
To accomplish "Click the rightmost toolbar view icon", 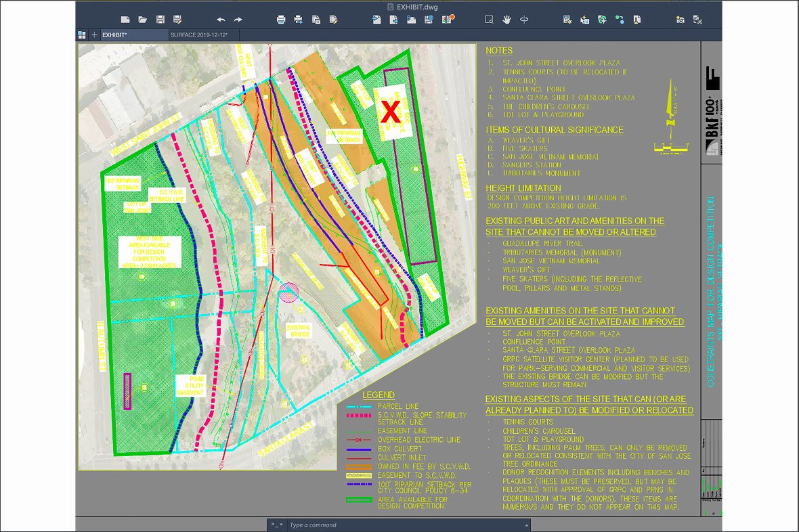I will (697, 20).
